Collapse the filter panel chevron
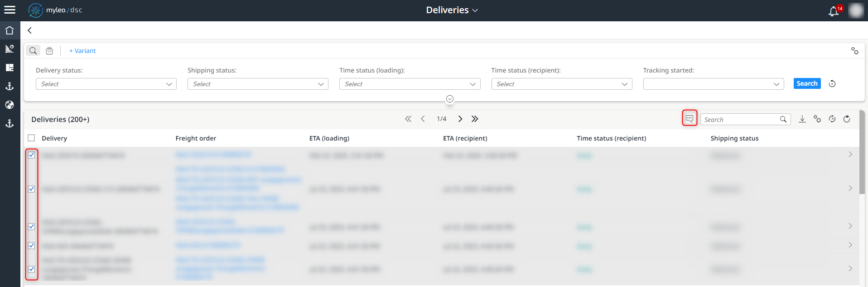The image size is (868, 287). pos(450,99)
